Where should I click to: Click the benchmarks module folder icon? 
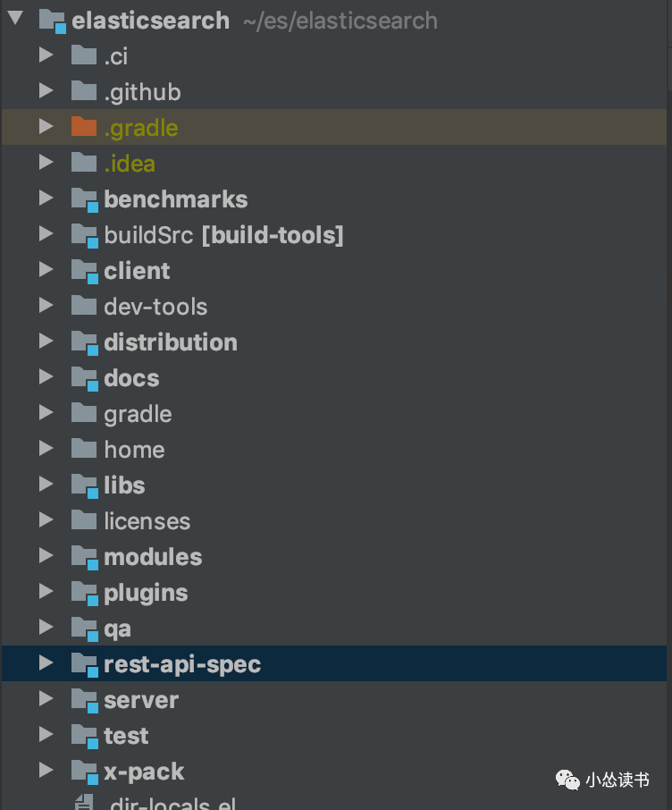[83, 199]
